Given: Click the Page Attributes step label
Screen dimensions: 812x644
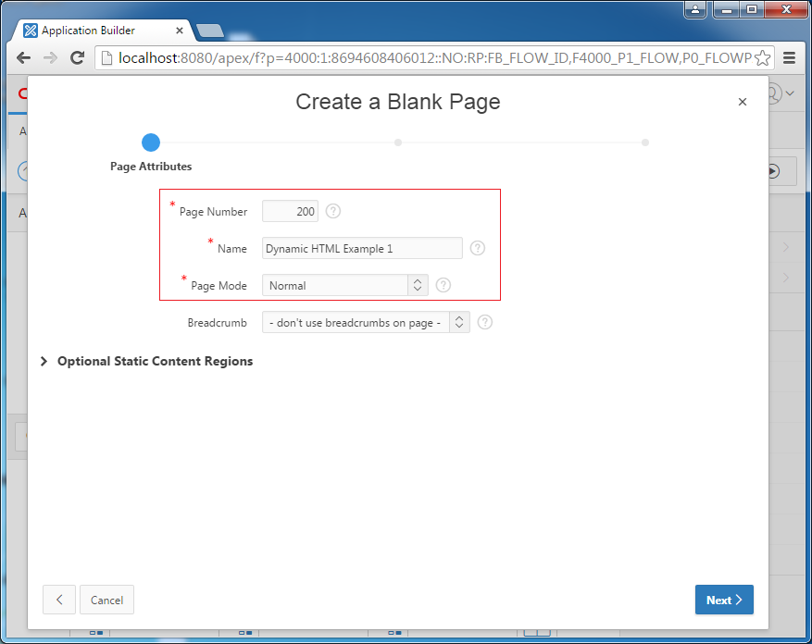Looking at the screenshot, I should 151,167.
